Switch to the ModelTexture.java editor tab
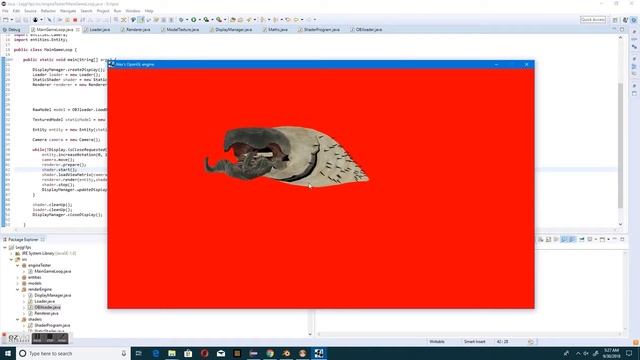 [x=180, y=29]
